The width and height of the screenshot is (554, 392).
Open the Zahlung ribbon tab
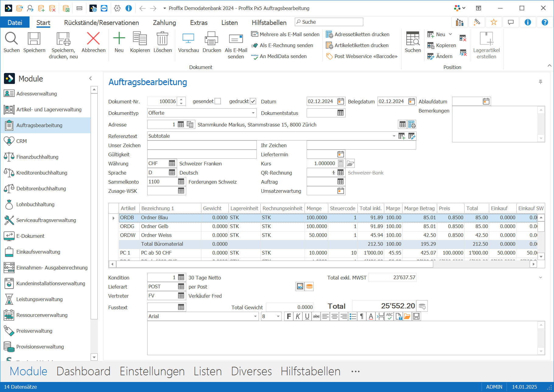tap(164, 23)
